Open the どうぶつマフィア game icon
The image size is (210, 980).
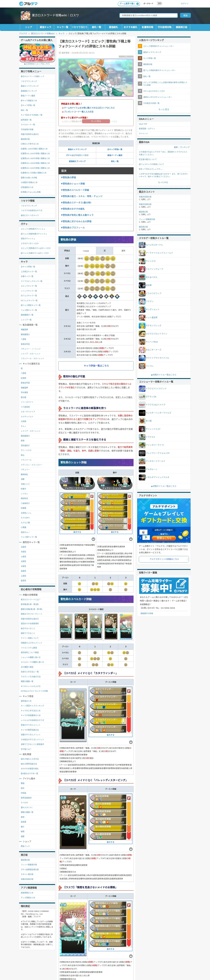(x=142, y=293)
